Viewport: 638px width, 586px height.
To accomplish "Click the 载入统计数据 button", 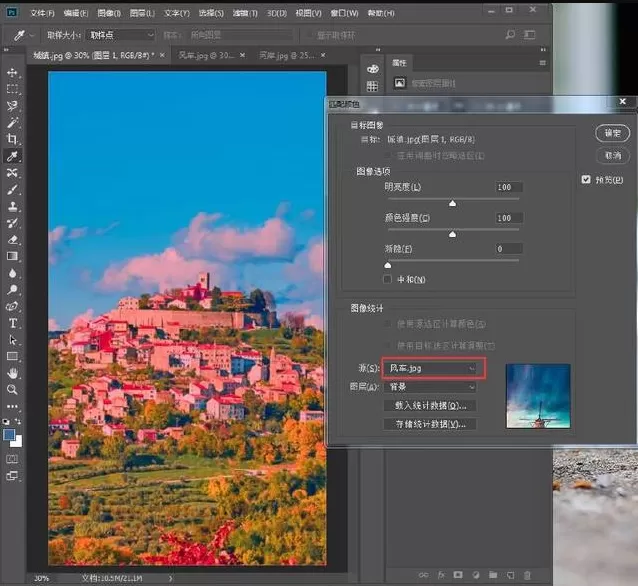I will click(430, 405).
